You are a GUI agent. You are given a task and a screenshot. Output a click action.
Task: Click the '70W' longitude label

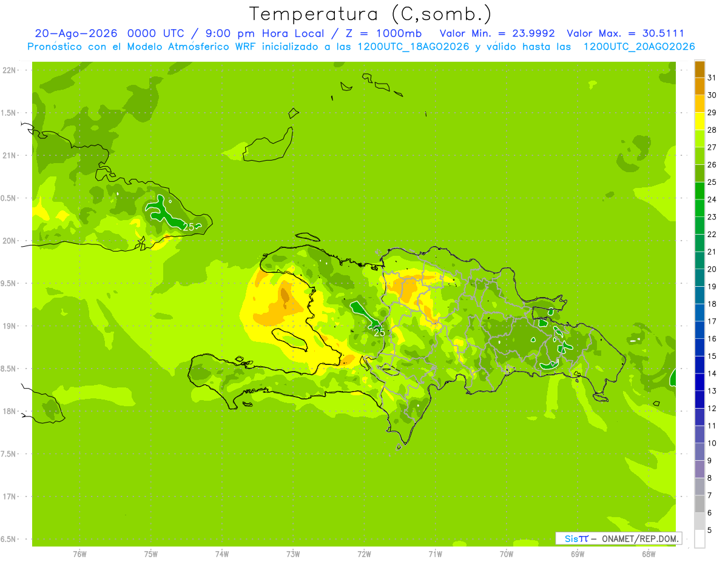click(507, 554)
